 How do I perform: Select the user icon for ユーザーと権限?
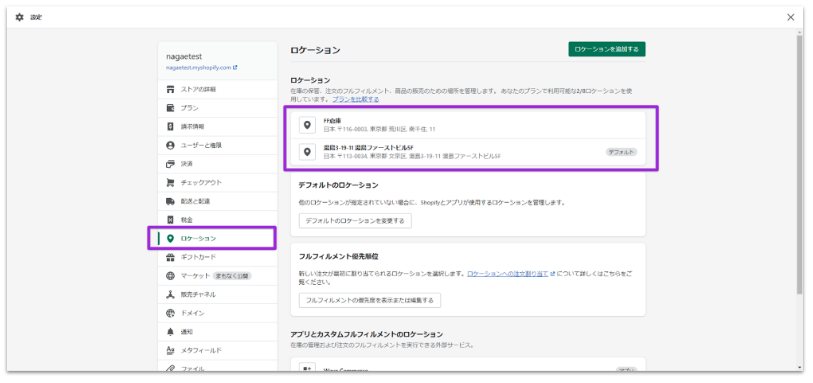click(170, 145)
